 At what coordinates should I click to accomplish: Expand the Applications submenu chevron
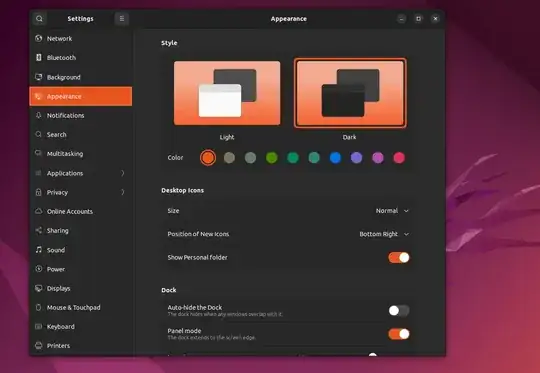pos(123,173)
